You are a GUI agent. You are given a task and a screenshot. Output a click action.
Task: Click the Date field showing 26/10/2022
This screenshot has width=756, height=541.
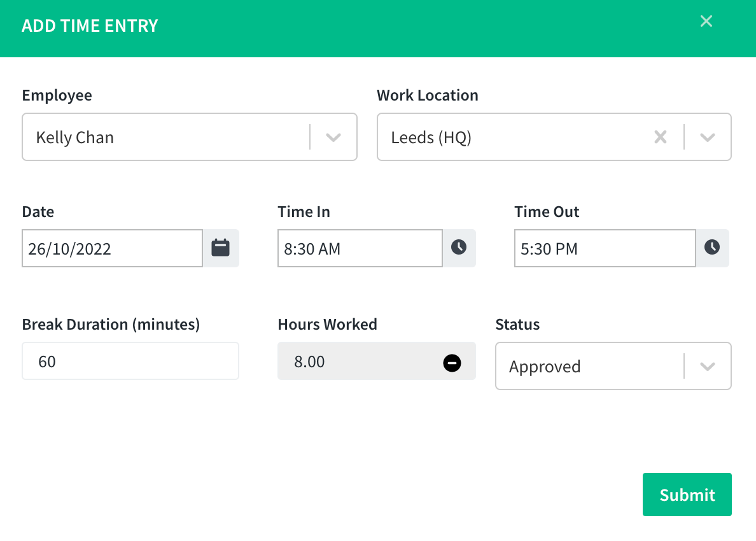pos(112,248)
